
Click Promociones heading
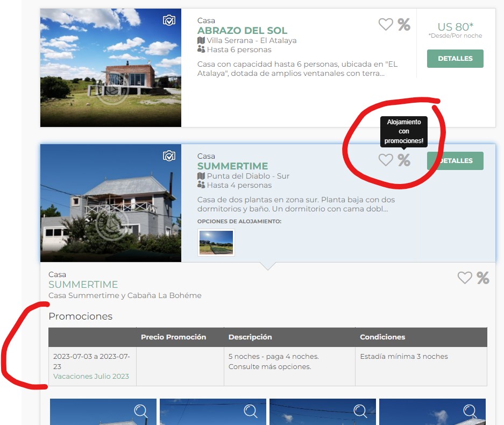click(x=80, y=316)
